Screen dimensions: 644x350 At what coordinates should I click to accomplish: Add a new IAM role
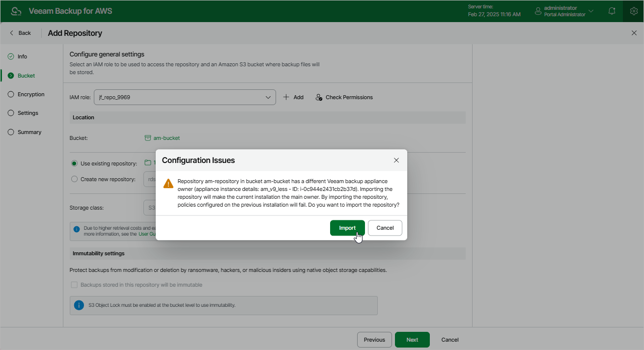pyautogui.click(x=293, y=97)
